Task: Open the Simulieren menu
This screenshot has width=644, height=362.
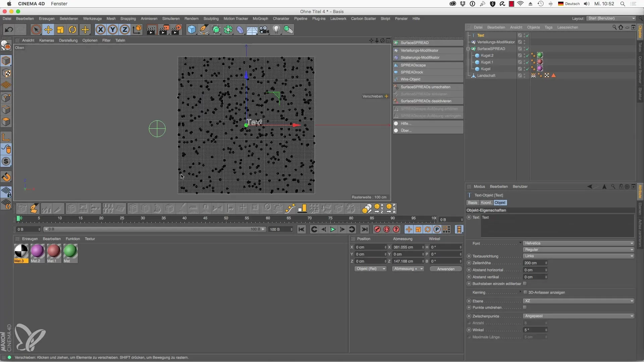Action: point(171,18)
